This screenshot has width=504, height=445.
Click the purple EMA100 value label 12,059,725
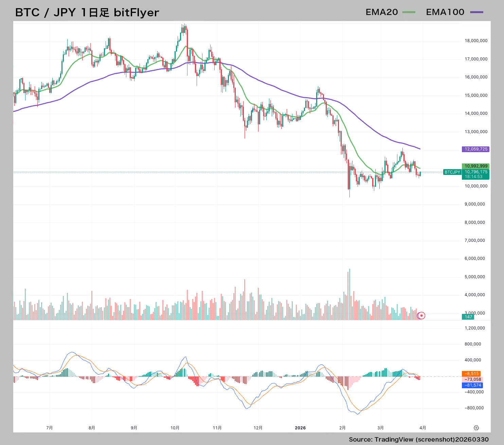(476, 149)
